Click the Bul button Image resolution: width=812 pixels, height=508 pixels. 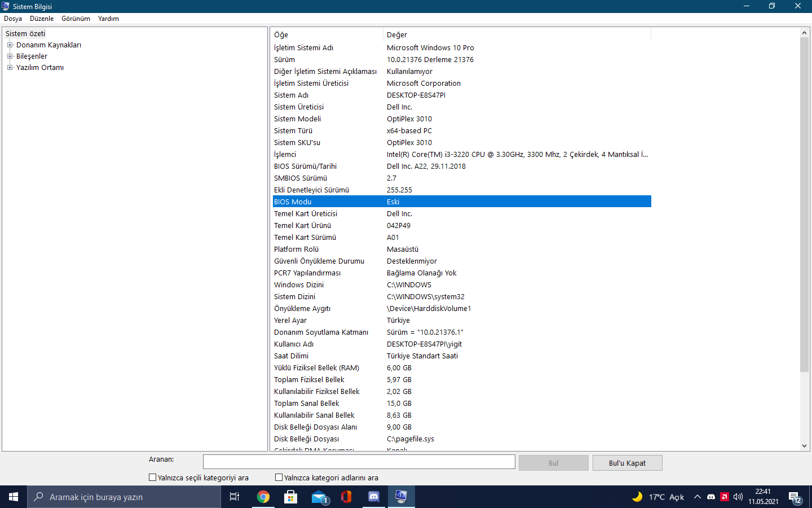click(x=554, y=463)
